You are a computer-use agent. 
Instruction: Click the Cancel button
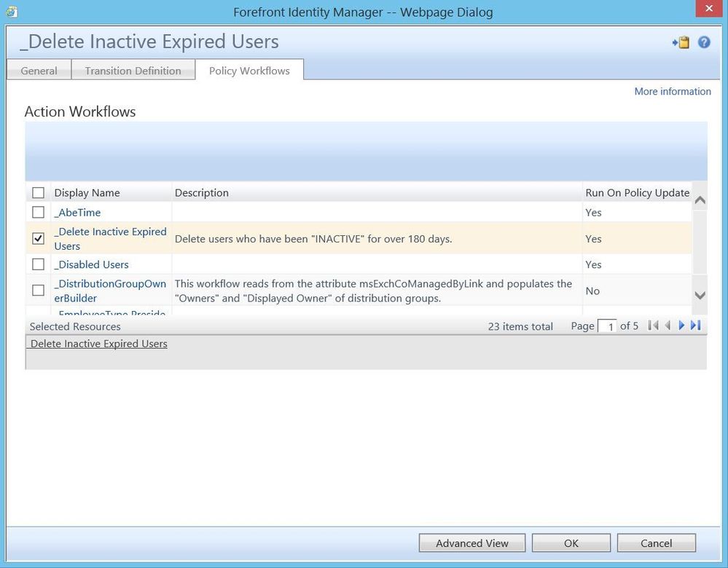[656, 543]
